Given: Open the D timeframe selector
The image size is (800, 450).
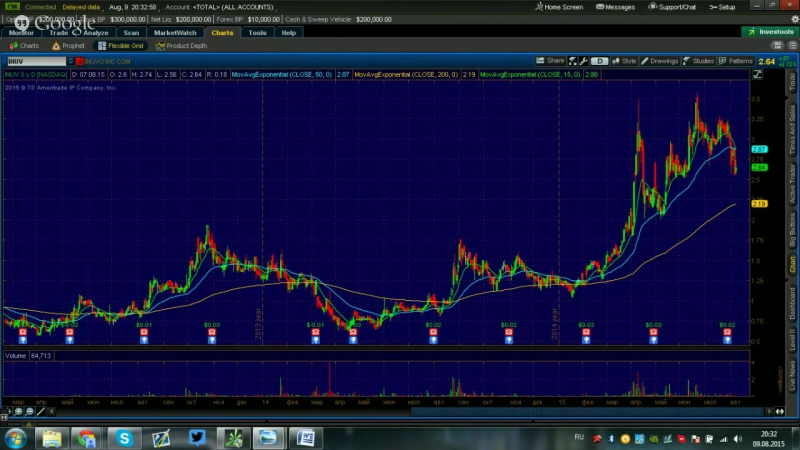Looking at the screenshot, I should pos(599,61).
